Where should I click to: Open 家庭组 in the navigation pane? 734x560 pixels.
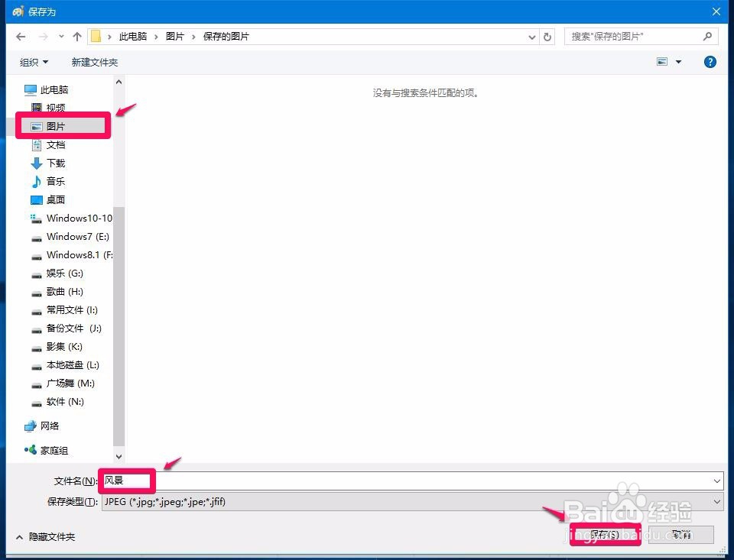tap(54, 451)
